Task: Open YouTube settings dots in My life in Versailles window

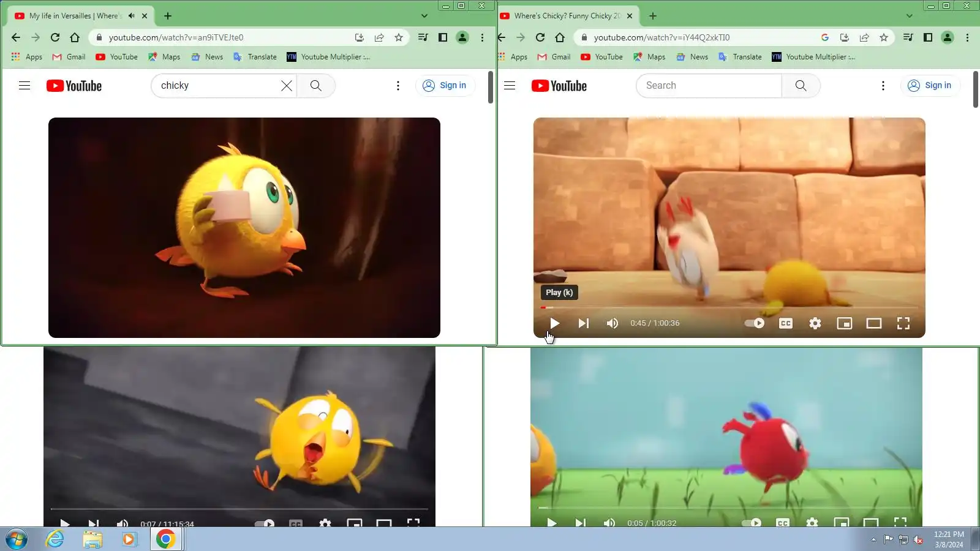Action: (x=398, y=86)
